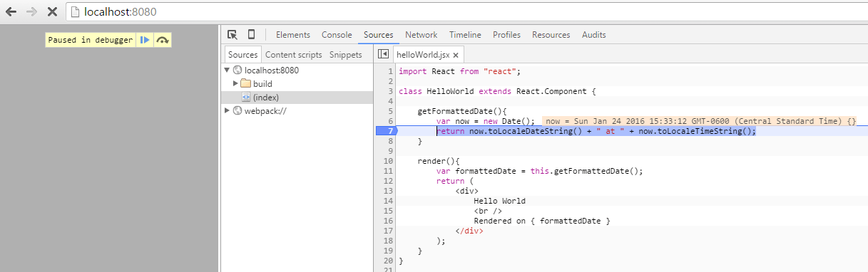Switch to the Resources panel
The image size is (868, 272).
click(x=551, y=34)
